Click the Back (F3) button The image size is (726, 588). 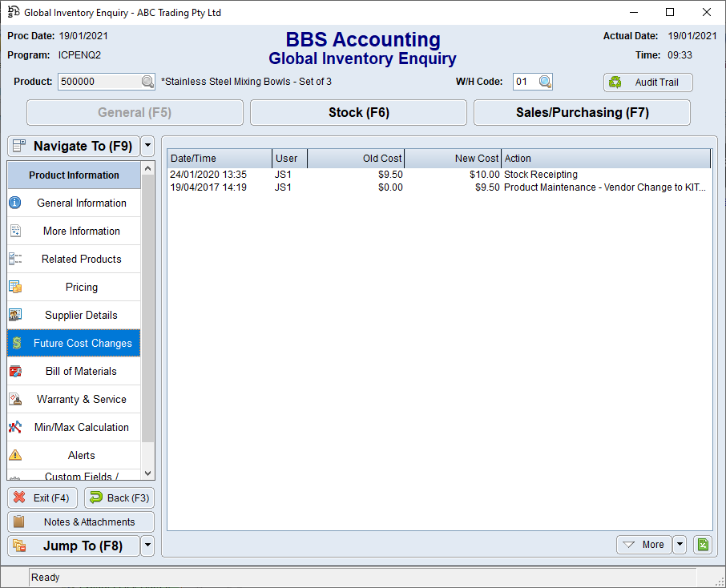click(119, 498)
